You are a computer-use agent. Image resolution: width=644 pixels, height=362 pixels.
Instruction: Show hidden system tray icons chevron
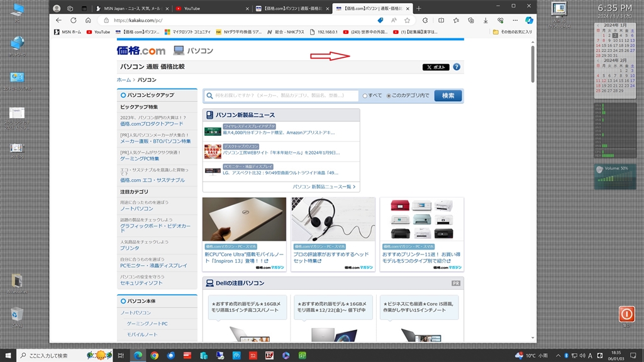point(558,356)
